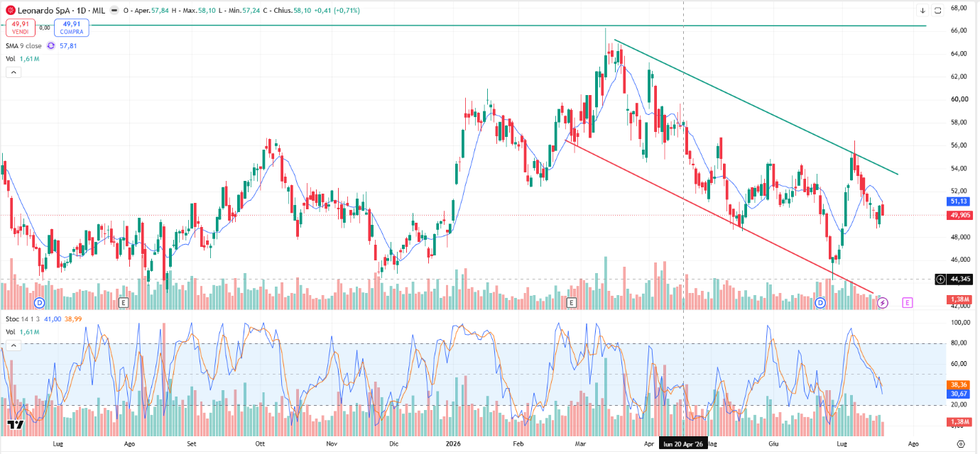Click the blue COMPRA buy button
Image resolution: width=980 pixels, height=454 pixels.
coord(72,27)
